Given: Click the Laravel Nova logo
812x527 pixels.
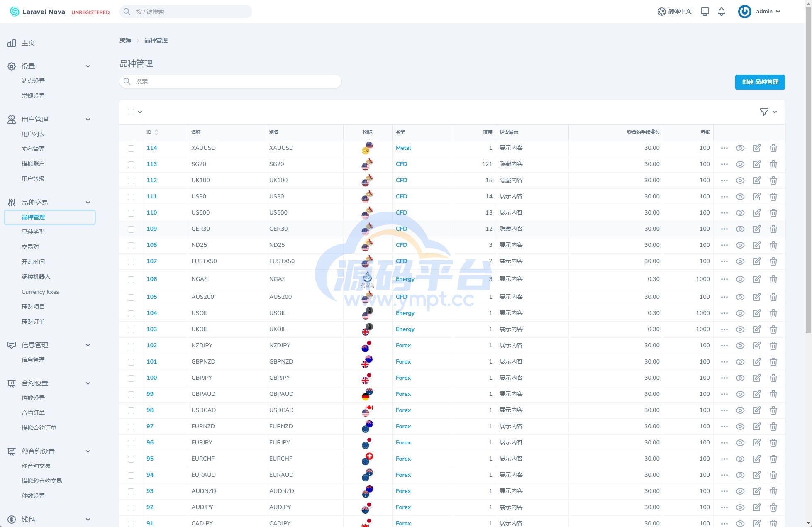Looking at the screenshot, I should (x=37, y=12).
